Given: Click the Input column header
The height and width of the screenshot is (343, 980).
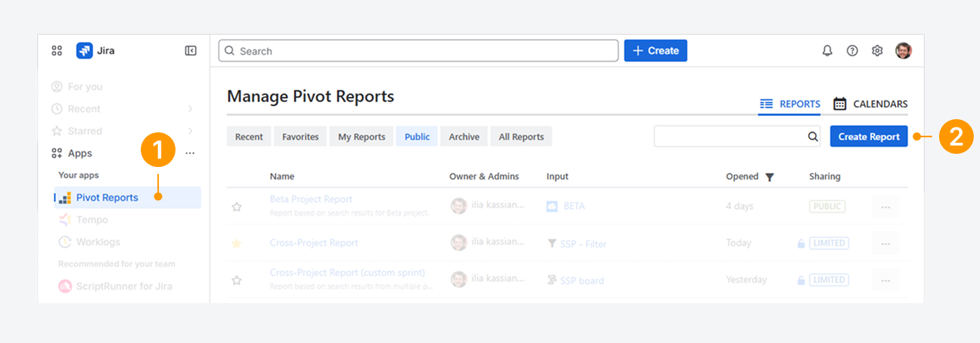Looking at the screenshot, I should [557, 177].
